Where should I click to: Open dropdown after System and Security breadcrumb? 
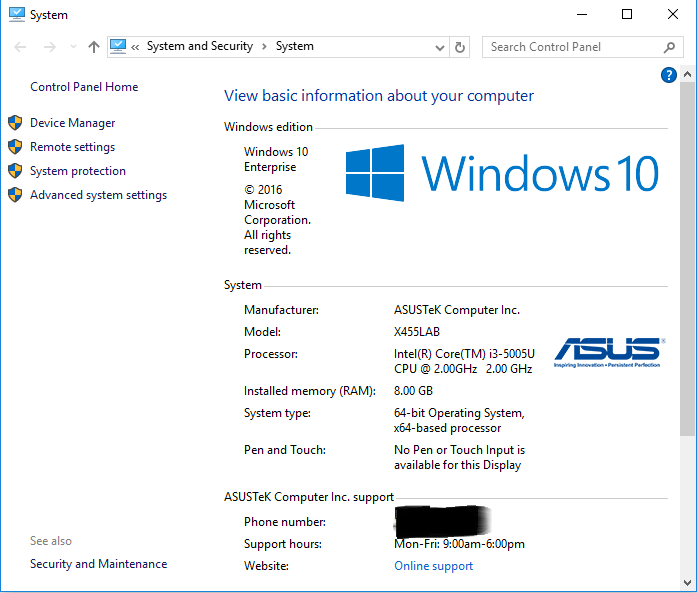tap(264, 47)
